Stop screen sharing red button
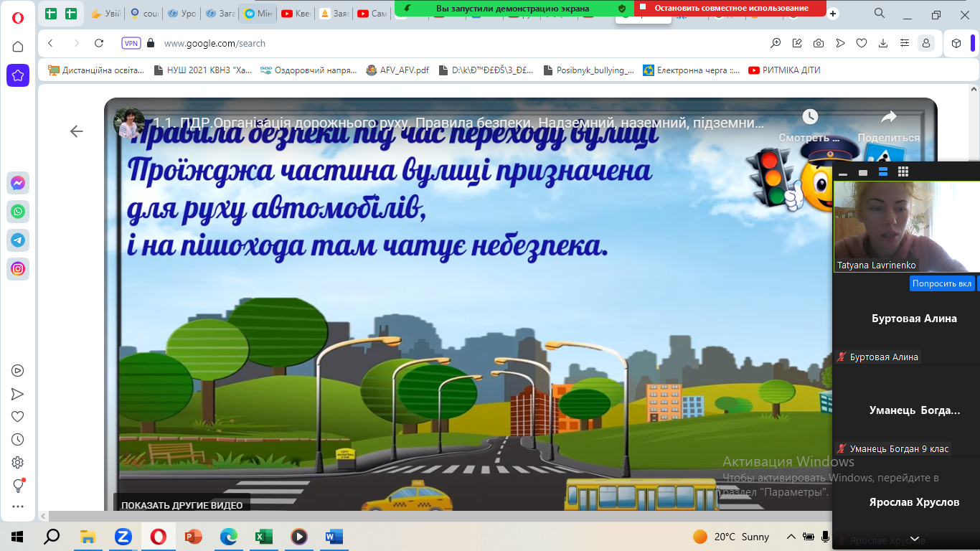 pyautogui.click(x=730, y=8)
